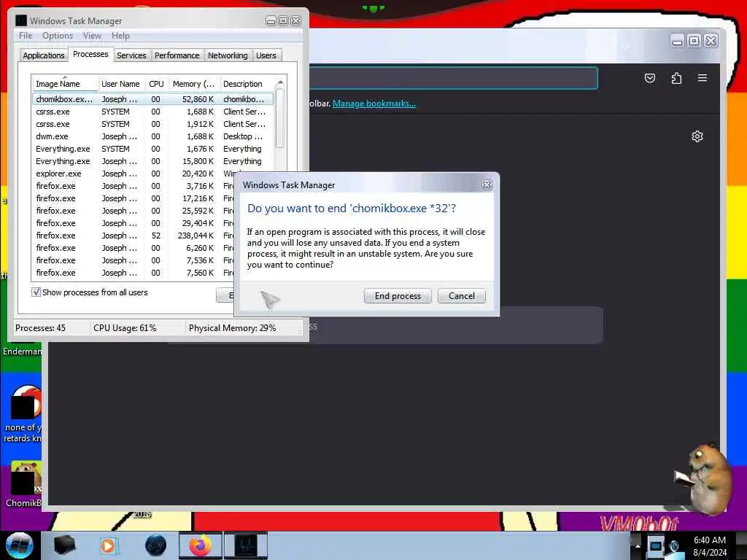Click the Processes: 45 status text

pyautogui.click(x=41, y=328)
